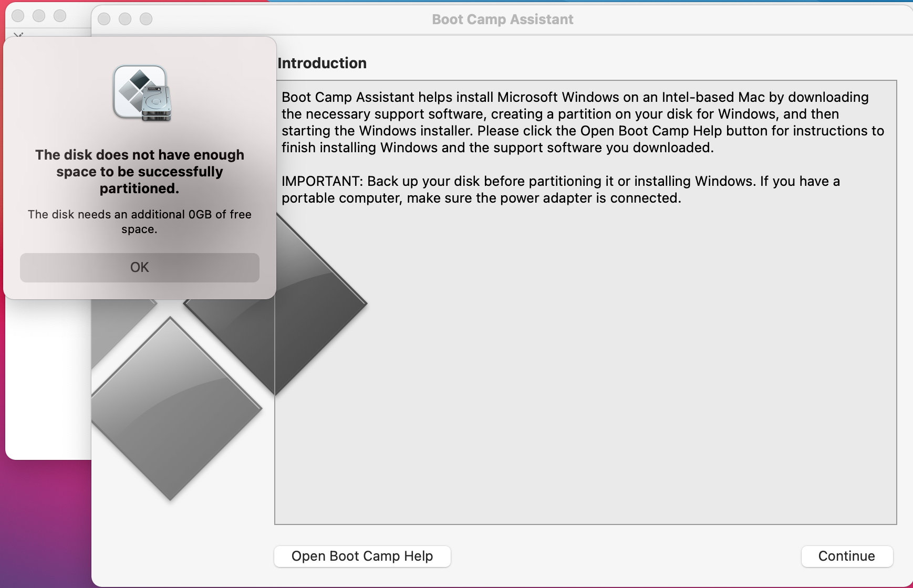Minimize the background window behind the alert

(x=39, y=16)
